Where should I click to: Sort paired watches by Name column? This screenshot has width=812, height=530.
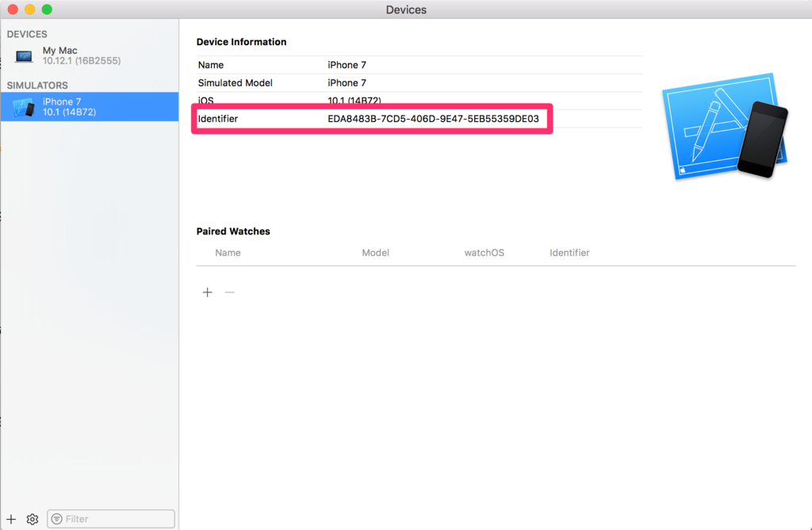click(228, 253)
